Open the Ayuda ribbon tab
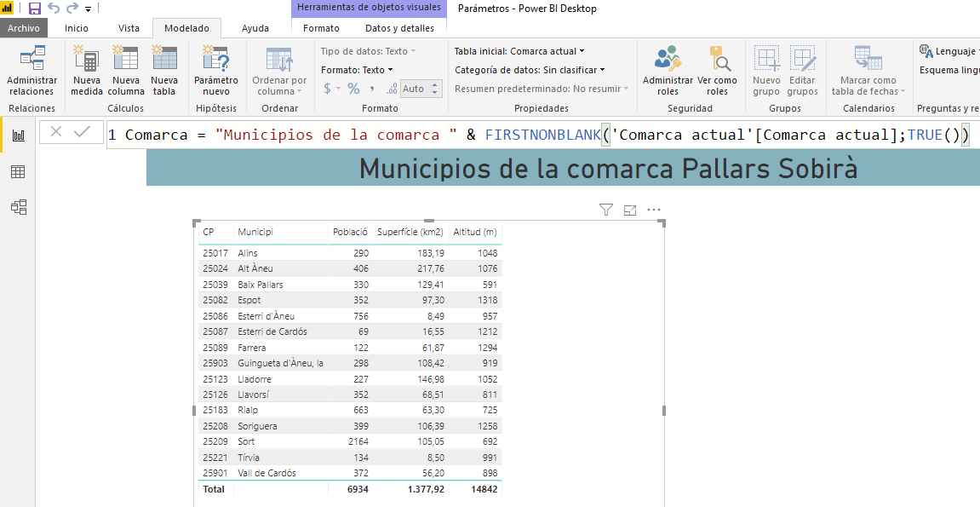This screenshot has height=507, width=980. (255, 27)
